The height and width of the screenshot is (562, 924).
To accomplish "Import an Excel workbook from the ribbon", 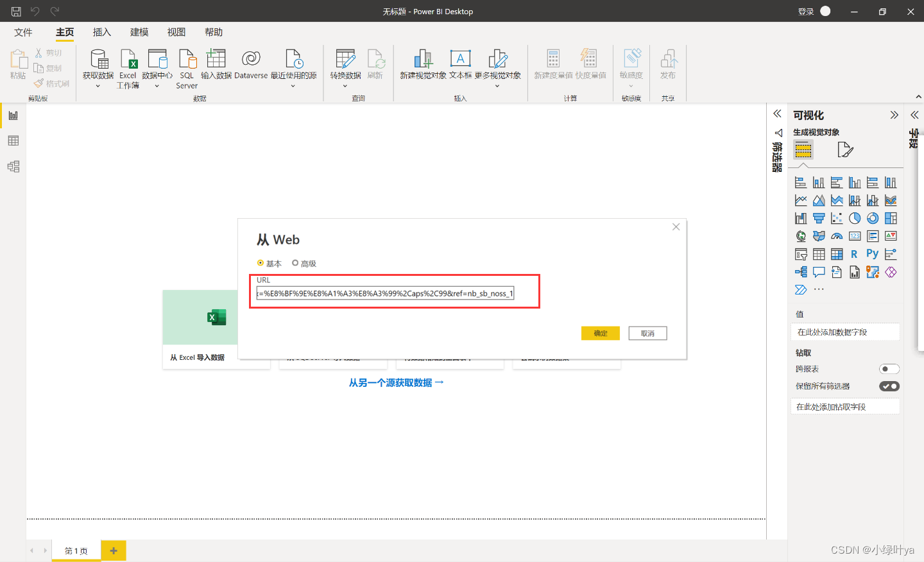I will click(x=128, y=59).
